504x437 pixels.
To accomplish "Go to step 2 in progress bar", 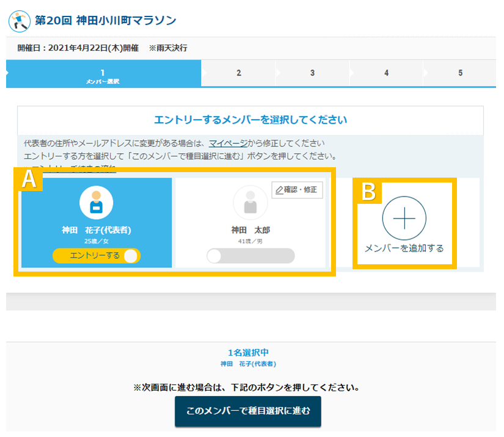I will pos(238,73).
